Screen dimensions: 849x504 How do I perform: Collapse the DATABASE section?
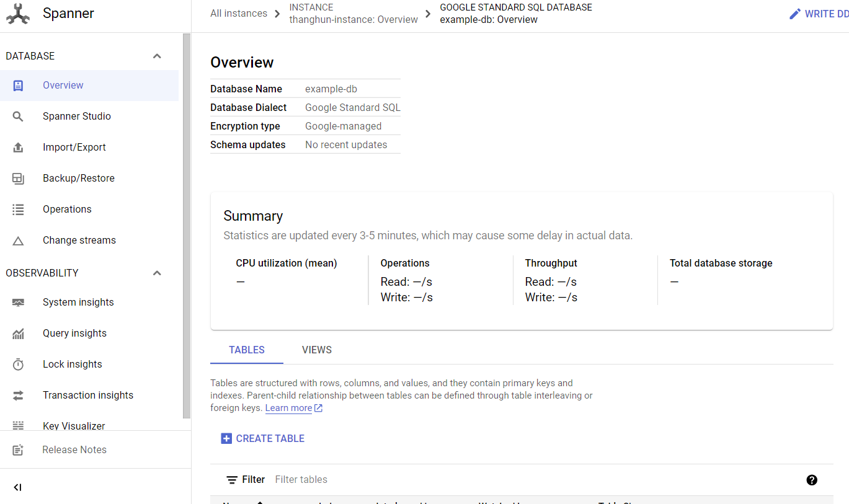157,56
